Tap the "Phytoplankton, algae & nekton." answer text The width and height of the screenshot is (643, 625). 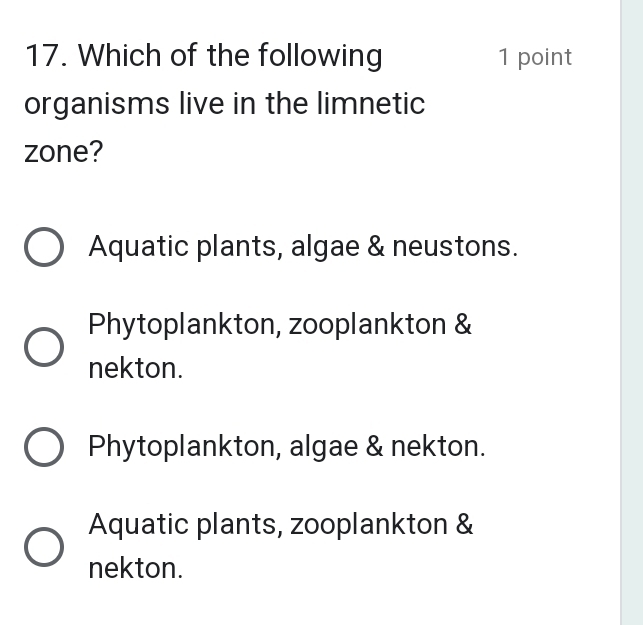[x=287, y=446]
